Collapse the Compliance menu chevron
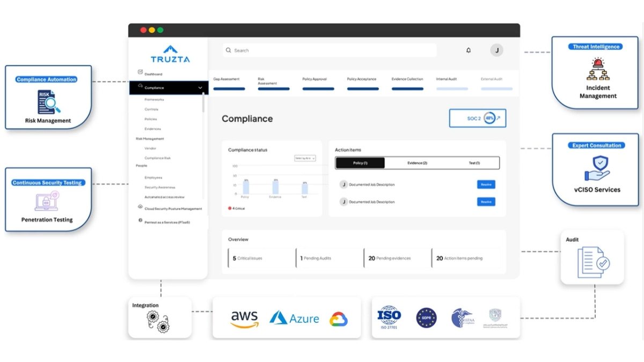644x362 pixels. (200, 87)
